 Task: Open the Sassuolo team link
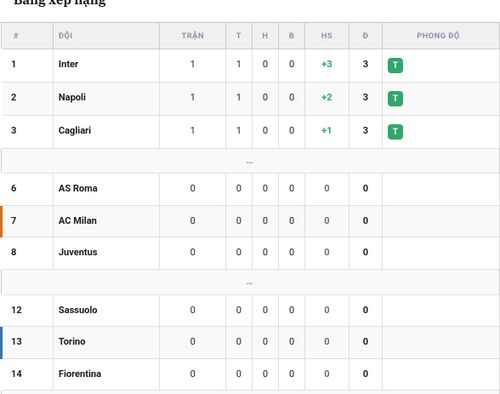coord(78,310)
